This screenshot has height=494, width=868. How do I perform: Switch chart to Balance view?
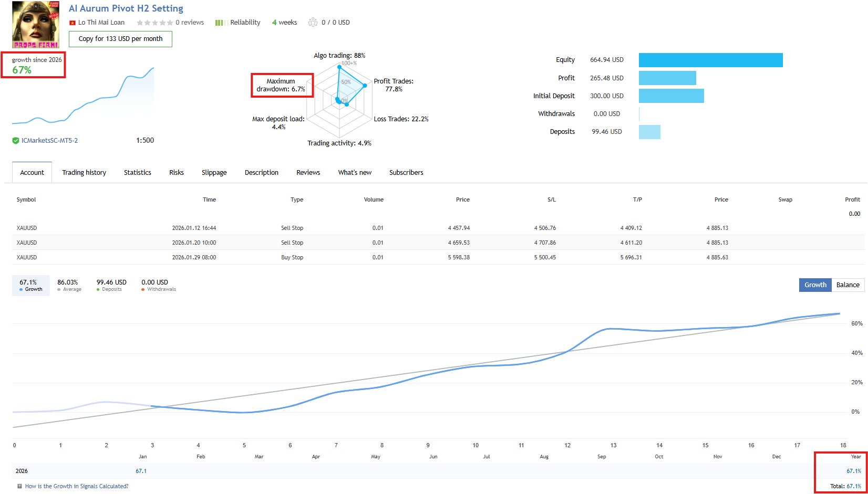848,285
